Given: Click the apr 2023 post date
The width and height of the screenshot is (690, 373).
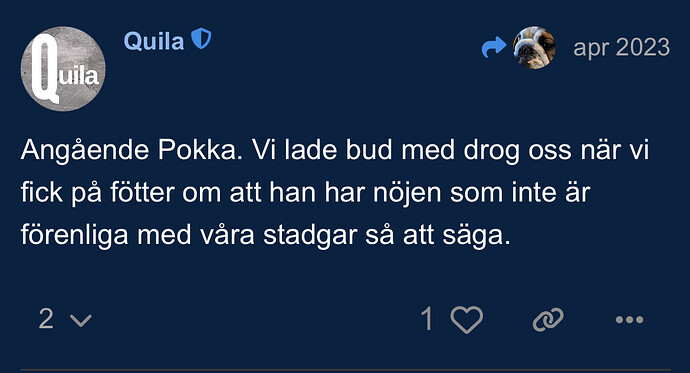Looking at the screenshot, I should click(x=621, y=48).
